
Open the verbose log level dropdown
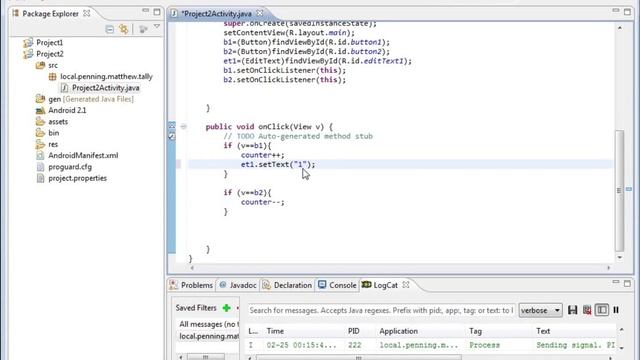pyautogui.click(x=540, y=311)
